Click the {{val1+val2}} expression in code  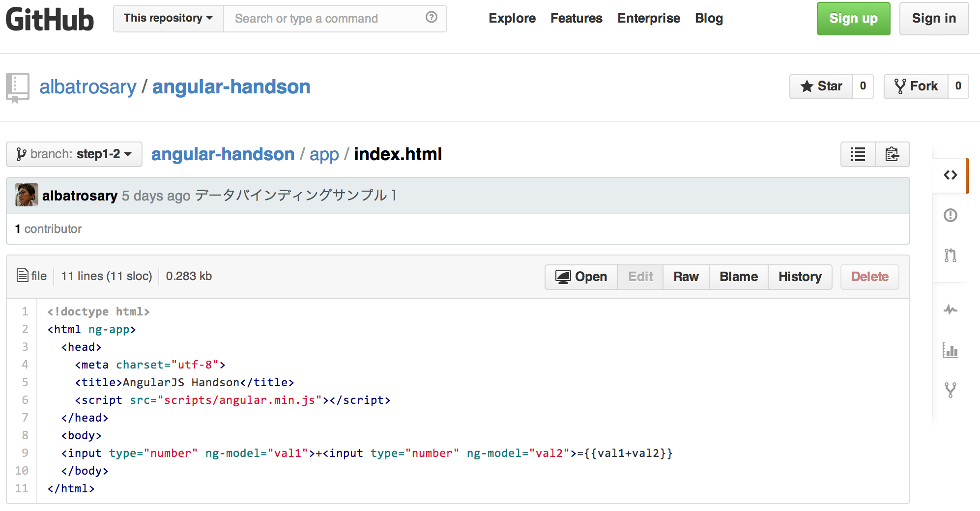(628, 453)
